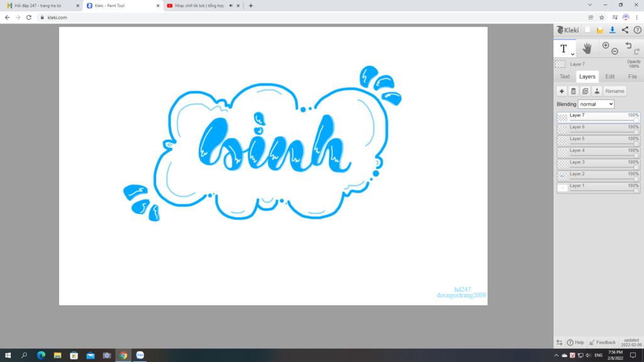644x362 pixels.
Task: Open the Windows notification center
Action: (633, 356)
